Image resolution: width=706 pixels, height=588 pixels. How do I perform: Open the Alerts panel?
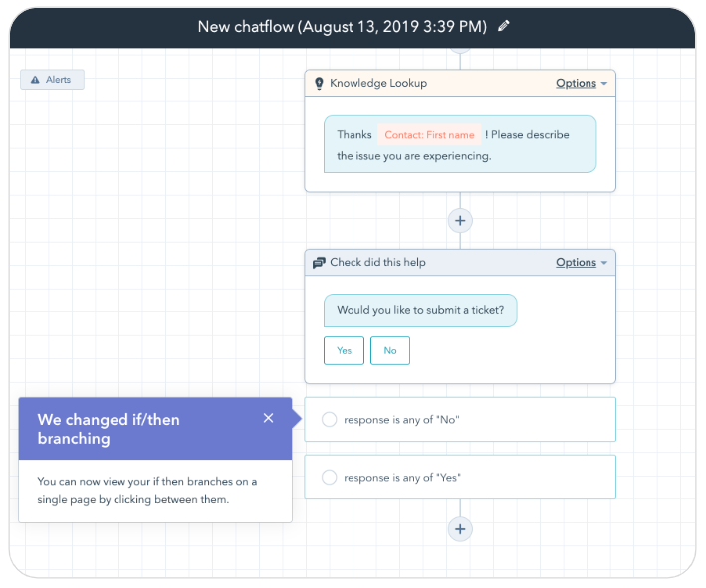point(53,80)
